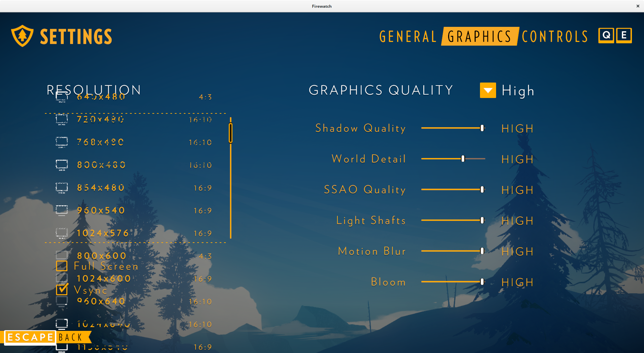Image resolution: width=644 pixels, height=353 pixels.
Task: Enable the Full Screen checkbox
Action: click(x=62, y=266)
